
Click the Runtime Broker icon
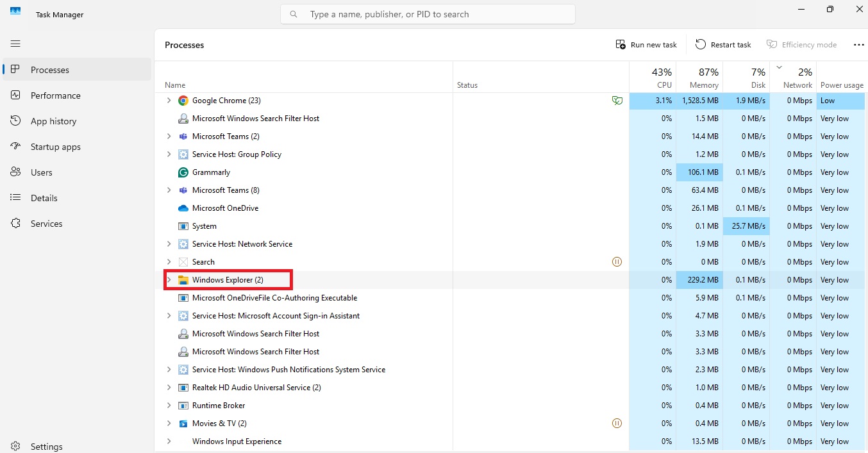coord(183,406)
